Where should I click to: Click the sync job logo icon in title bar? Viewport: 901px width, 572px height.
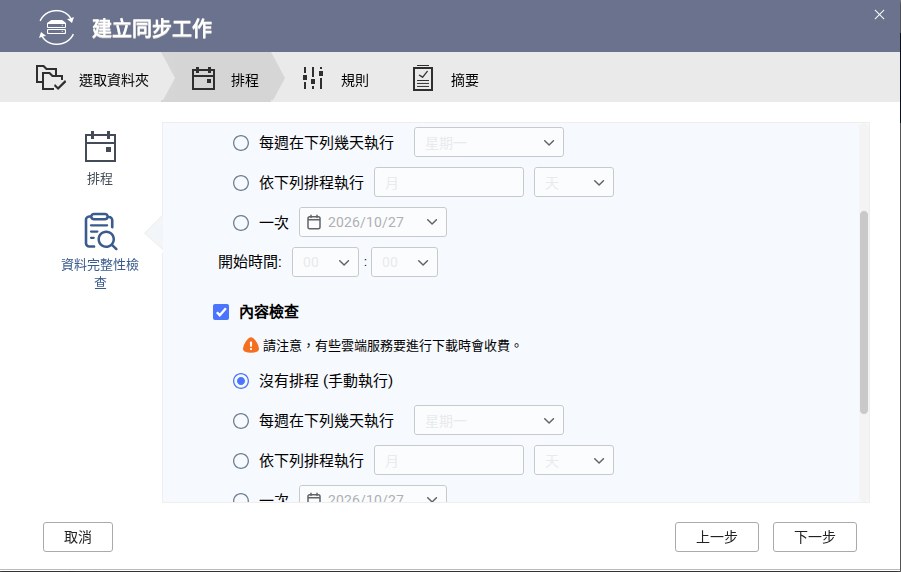56,28
